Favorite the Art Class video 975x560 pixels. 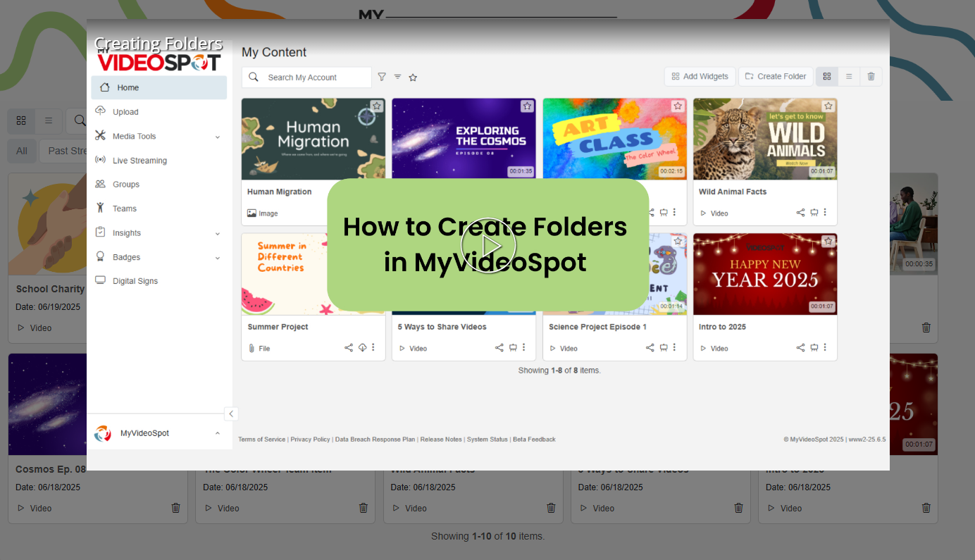coord(678,106)
